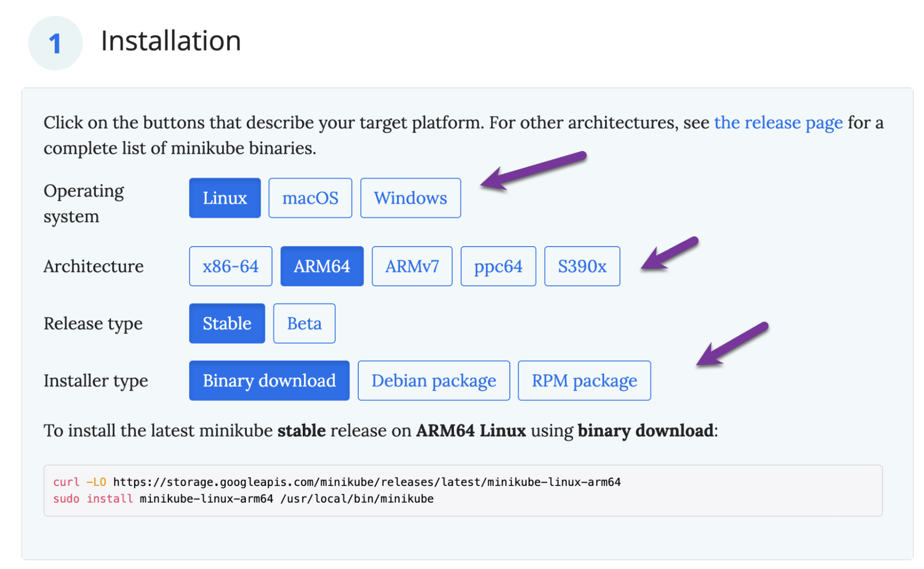Select the Stable release type
Image resolution: width=924 pixels, height=569 pixels.
pos(226,323)
